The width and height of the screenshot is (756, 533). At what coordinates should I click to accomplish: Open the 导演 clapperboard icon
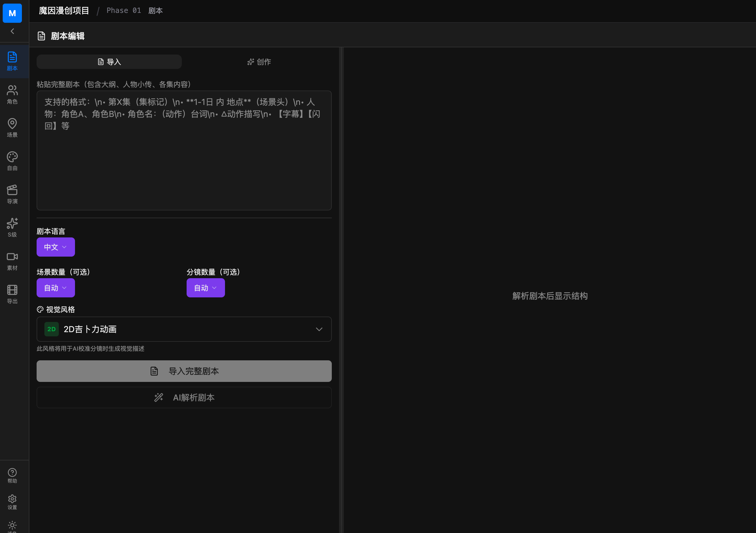click(x=12, y=195)
